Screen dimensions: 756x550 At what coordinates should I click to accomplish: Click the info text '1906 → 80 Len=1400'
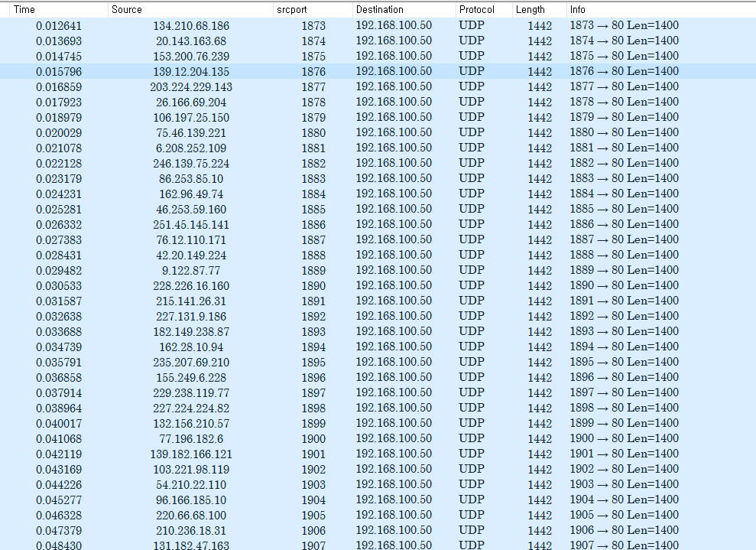(624, 530)
